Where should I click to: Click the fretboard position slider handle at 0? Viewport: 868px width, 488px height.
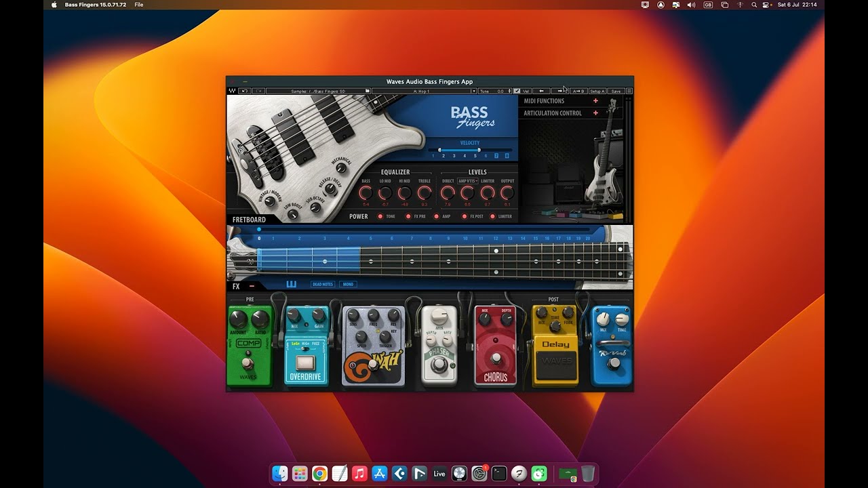point(259,229)
